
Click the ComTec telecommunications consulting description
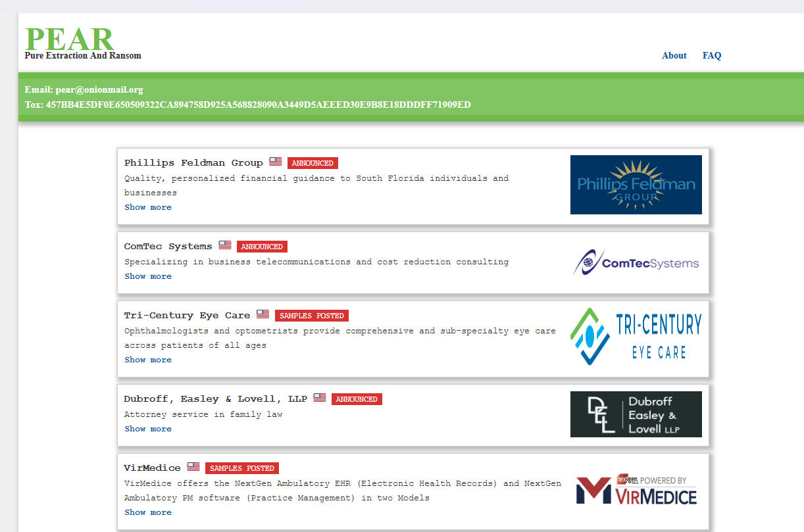click(316, 262)
